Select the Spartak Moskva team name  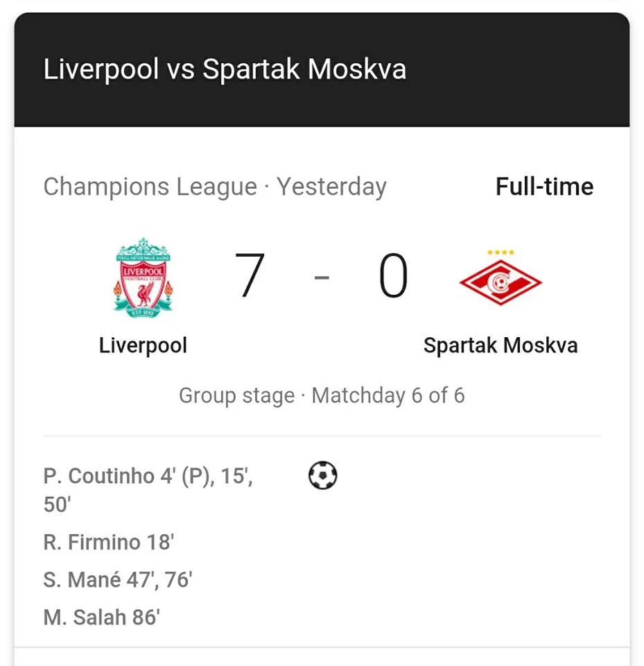(500, 345)
